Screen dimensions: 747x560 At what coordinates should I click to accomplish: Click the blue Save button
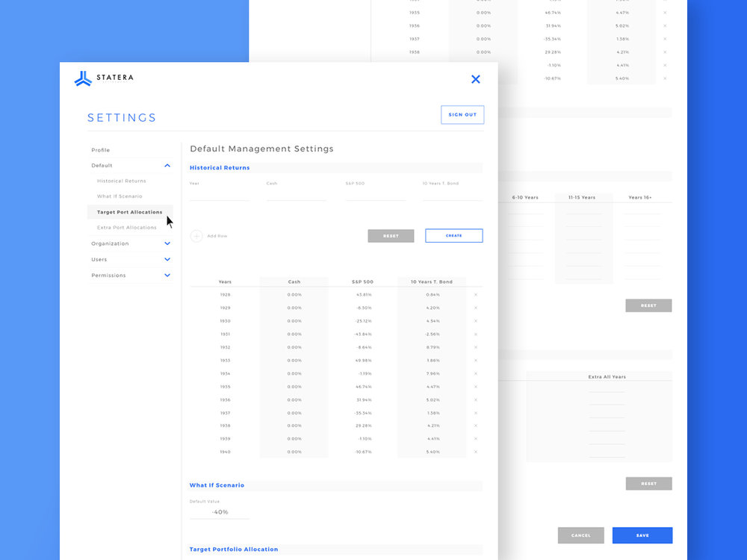(642, 535)
